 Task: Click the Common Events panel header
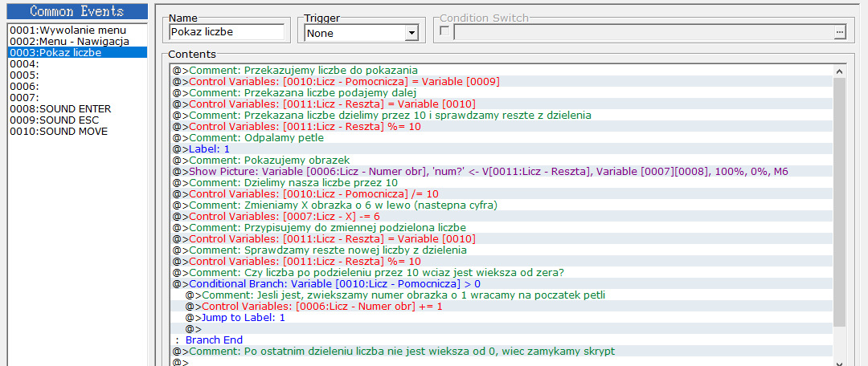click(77, 11)
